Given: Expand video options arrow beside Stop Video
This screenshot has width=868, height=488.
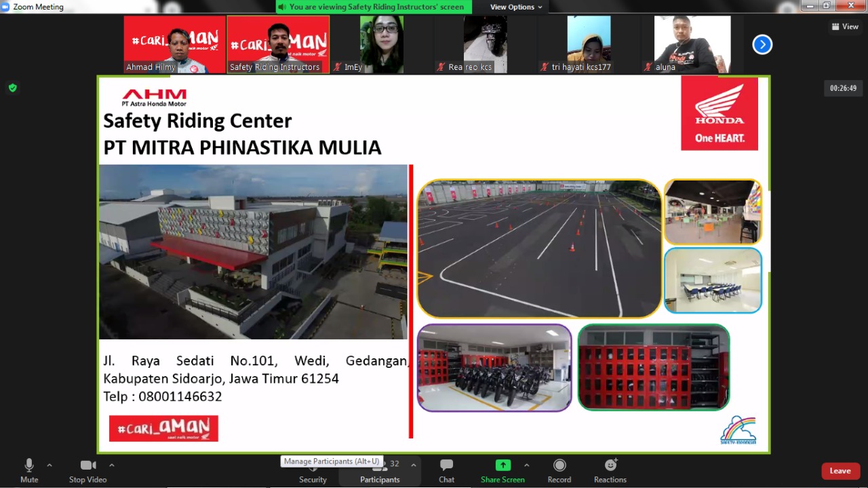Looking at the screenshot, I should coord(112,465).
